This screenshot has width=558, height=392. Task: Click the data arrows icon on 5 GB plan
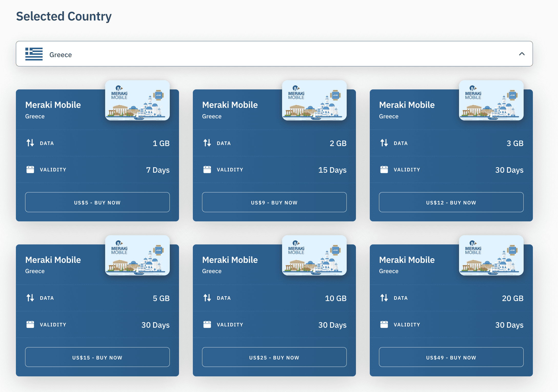tap(30, 298)
